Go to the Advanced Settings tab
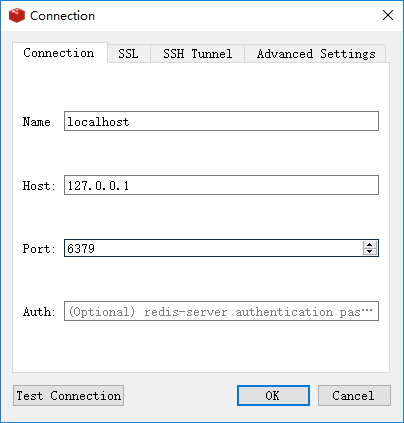Image resolution: width=404 pixels, height=423 pixels. tap(316, 53)
